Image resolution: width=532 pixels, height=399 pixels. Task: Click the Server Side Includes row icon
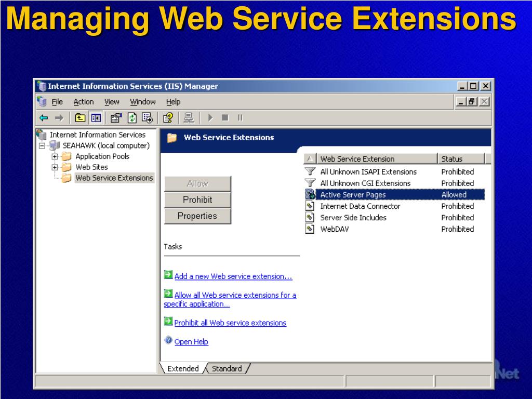310,218
